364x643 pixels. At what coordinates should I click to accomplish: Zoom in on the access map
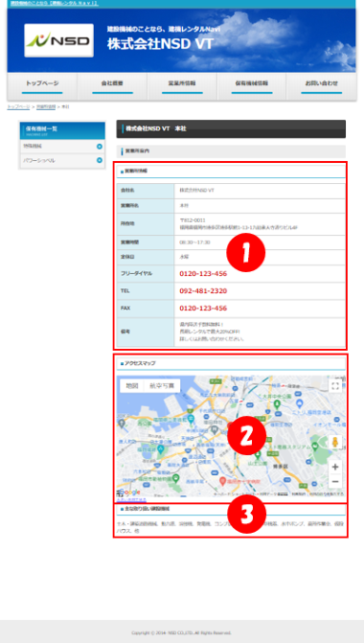coord(335,467)
